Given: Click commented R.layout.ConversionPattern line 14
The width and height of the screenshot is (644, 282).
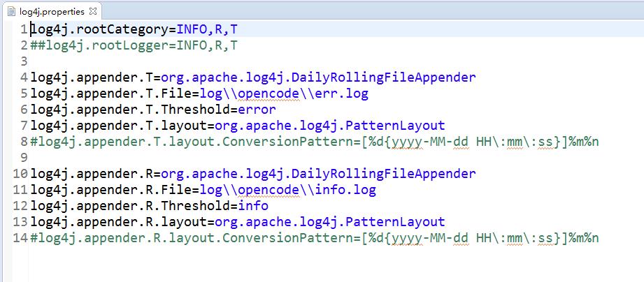Looking at the screenshot, I should 315,238.
